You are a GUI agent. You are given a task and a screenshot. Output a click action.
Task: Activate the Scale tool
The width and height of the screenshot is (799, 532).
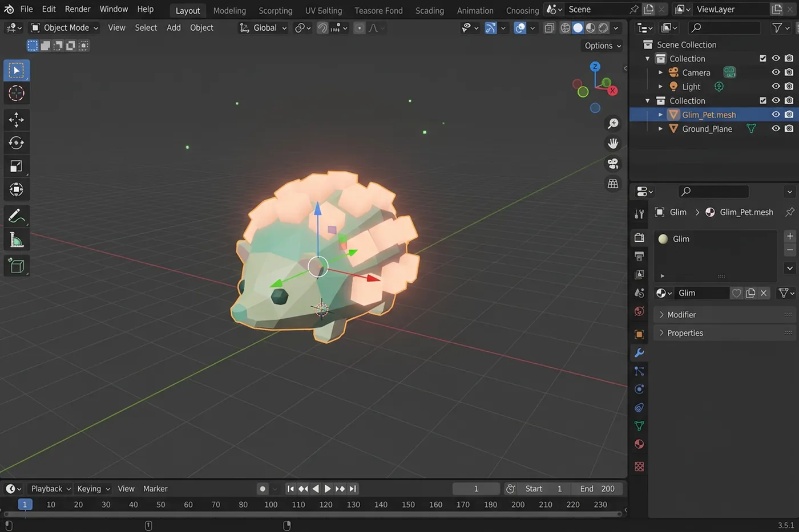[x=17, y=166]
